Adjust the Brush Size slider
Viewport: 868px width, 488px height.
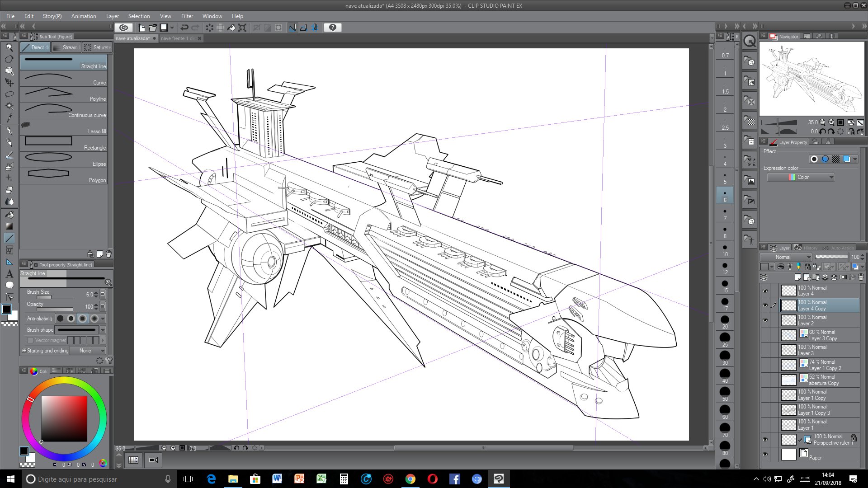[55, 297]
